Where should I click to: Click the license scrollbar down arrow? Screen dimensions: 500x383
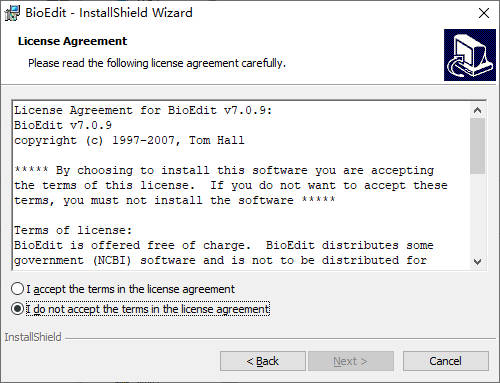click(x=477, y=262)
